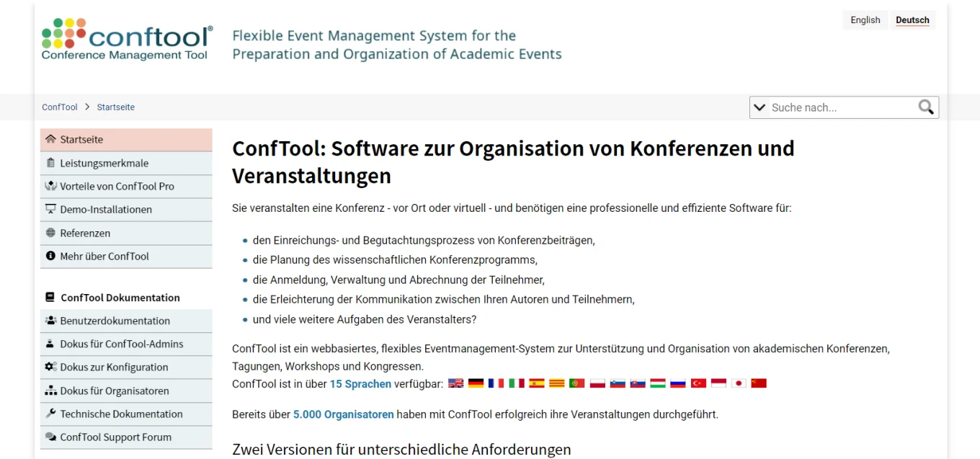Focus the 'Suche nach...' search field
The height and width of the screenshot is (459, 980).
click(x=842, y=107)
